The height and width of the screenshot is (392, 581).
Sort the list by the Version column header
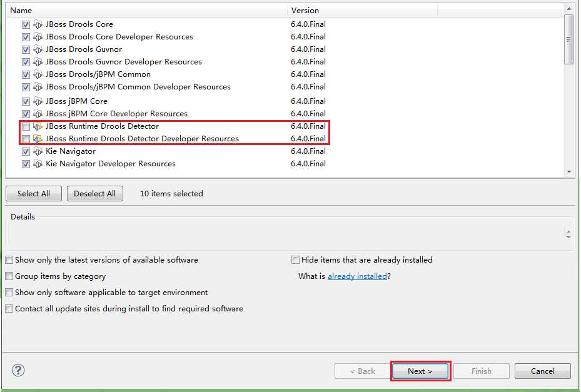[362, 11]
